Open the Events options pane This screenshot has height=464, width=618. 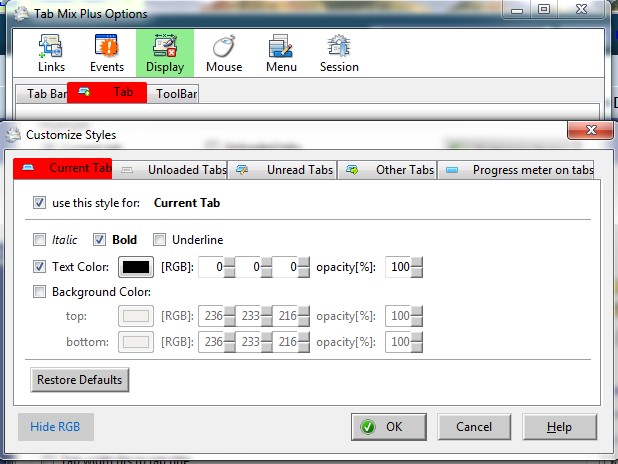point(107,53)
